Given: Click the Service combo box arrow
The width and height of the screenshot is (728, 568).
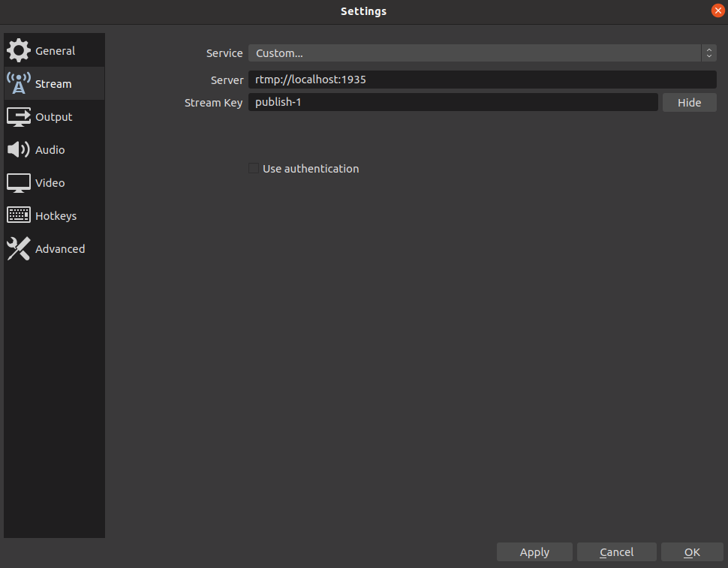Looking at the screenshot, I should click(709, 53).
